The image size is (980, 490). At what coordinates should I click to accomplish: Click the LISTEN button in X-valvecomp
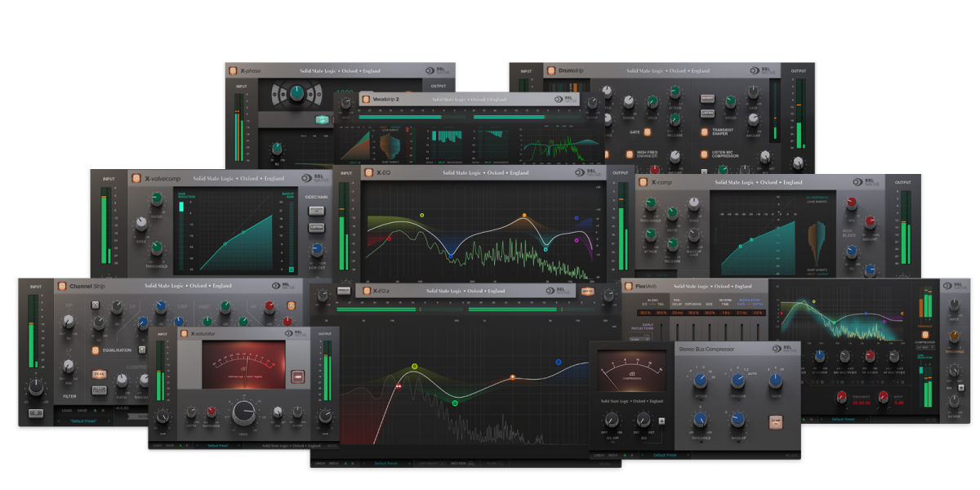click(315, 227)
